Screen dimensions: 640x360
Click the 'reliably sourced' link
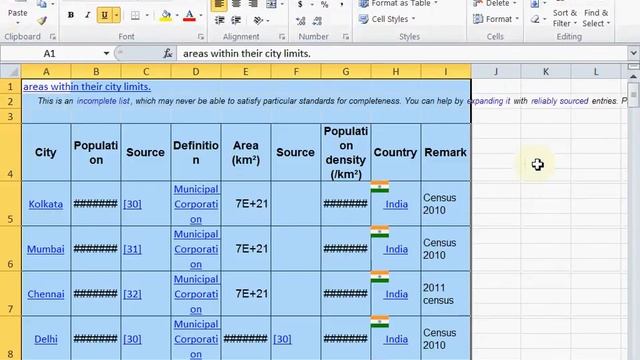560,101
